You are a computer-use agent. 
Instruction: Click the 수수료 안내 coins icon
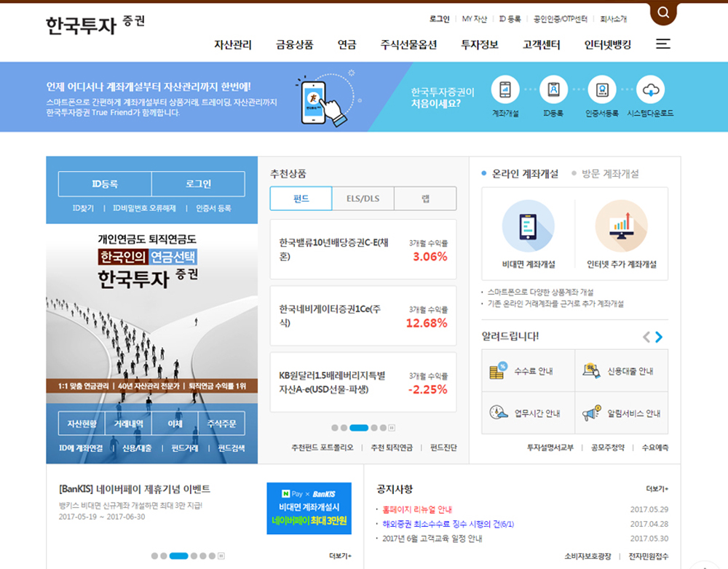point(498,370)
